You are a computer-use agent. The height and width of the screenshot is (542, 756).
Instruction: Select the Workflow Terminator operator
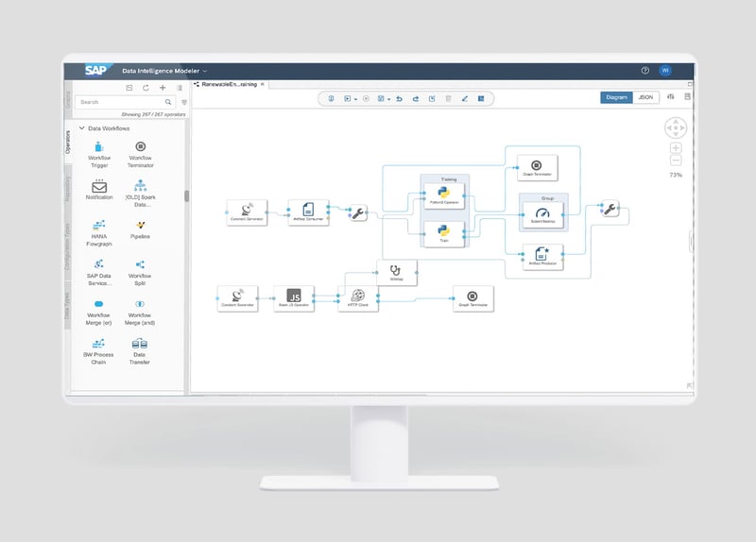(x=140, y=154)
